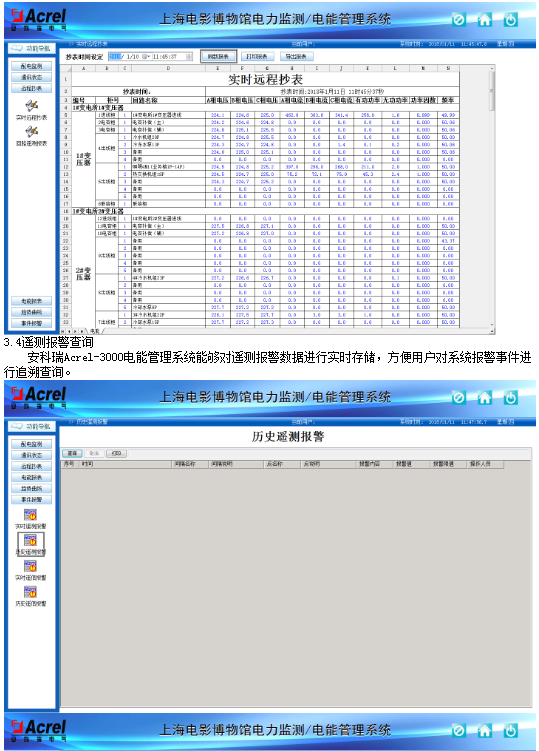Image resolution: width=539 pixels, height=751 pixels.
Task: Open the 实时远程抄表 sidebar icon
Action: [x=32, y=105]
